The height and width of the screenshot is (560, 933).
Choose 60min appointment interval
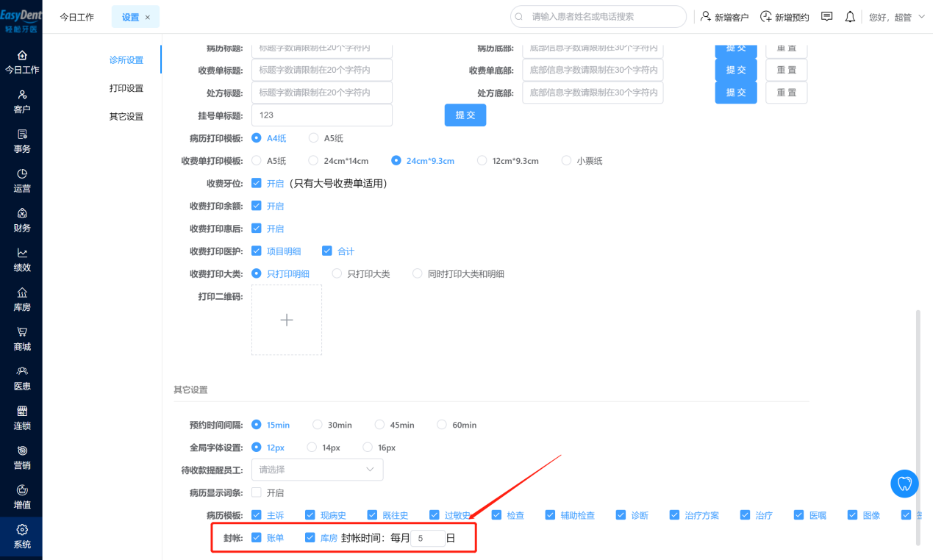click(x=457, y=425)
